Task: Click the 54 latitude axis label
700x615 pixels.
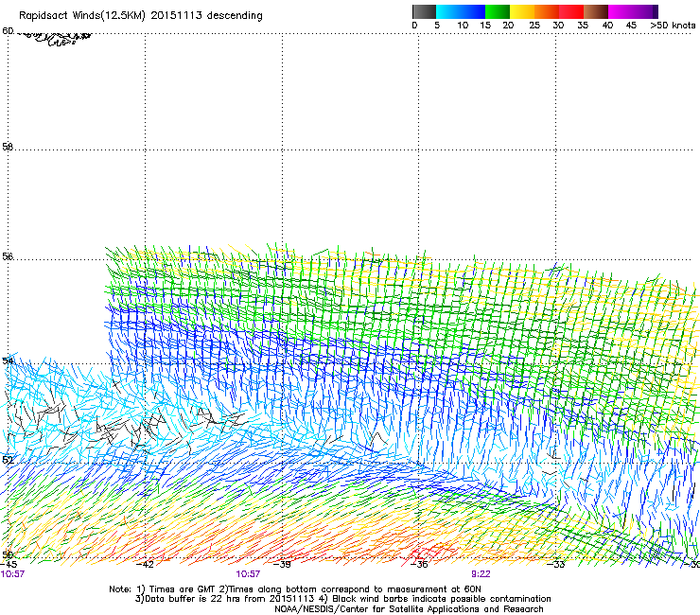Action: click(x=8, y=360)
